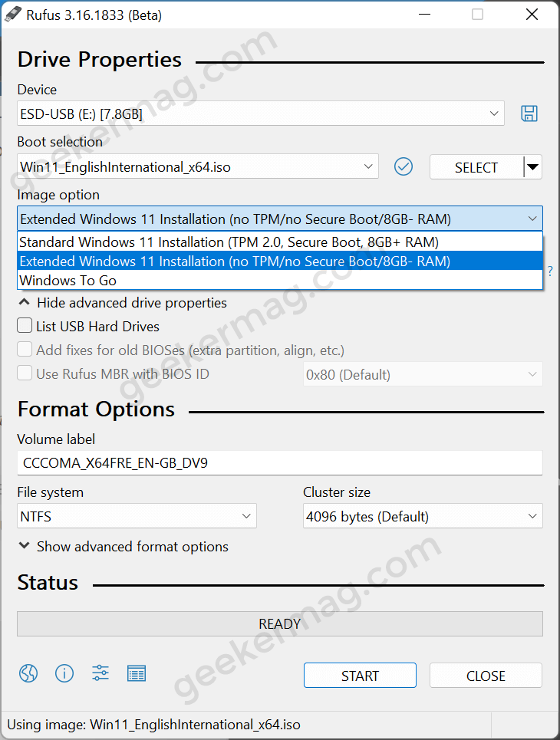Click the Rufus USB drive title icon
This screenshot has width=560, height=740.
click(13, 15)
